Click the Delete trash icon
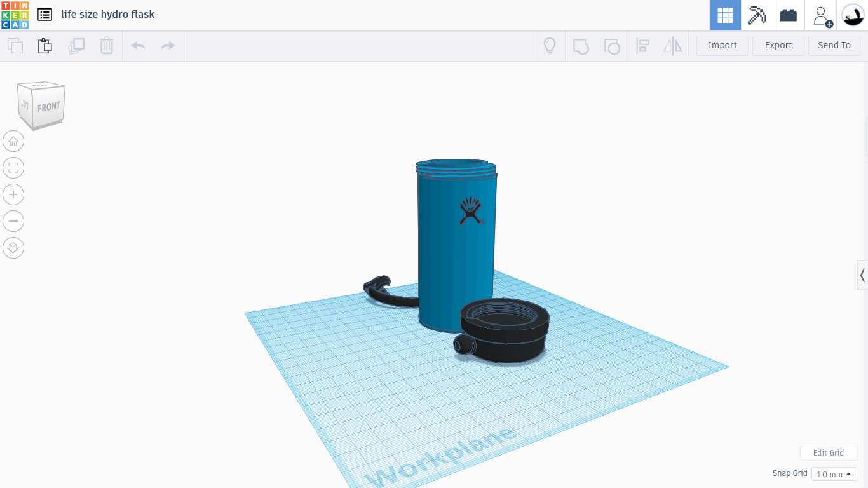The image size is (868, 488). (106, 46)
